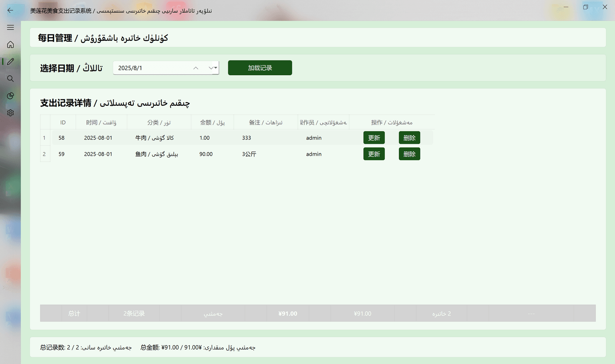
Task: Sort by the 备注 column header
Action: (265, 122)
